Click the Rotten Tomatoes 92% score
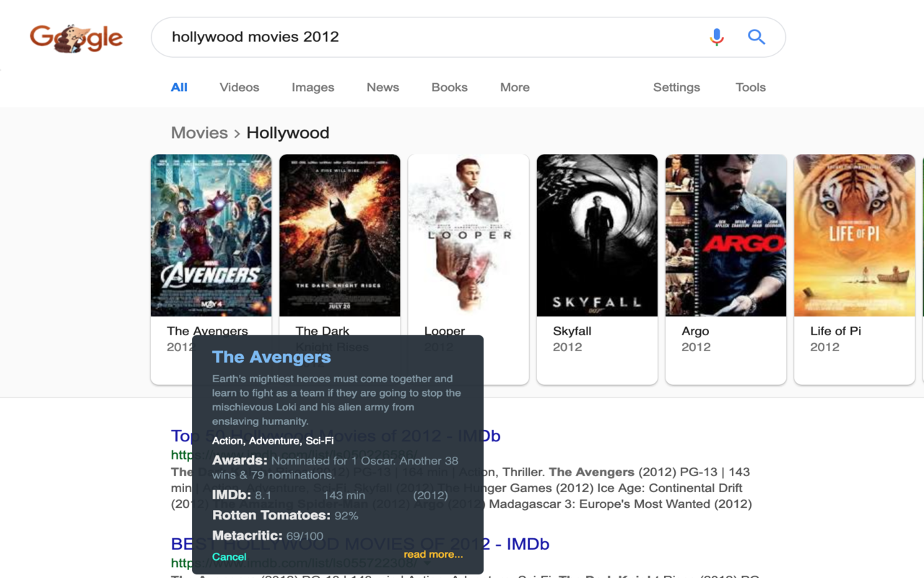The height and width of the screenshot is (578, 924). [x=285, y=515]
